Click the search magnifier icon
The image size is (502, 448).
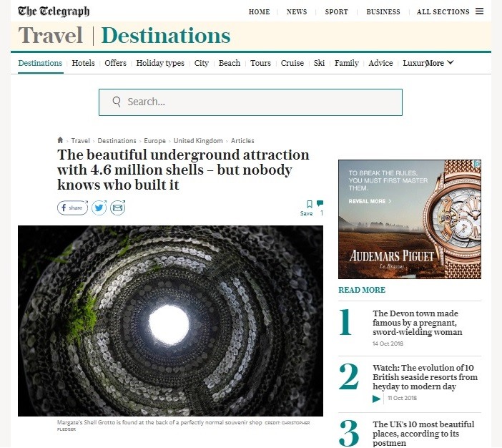point(117,102)
